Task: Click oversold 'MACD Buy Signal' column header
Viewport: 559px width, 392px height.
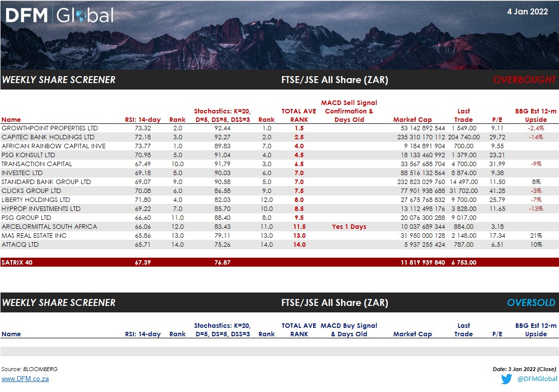Action: tap(348, 330)
